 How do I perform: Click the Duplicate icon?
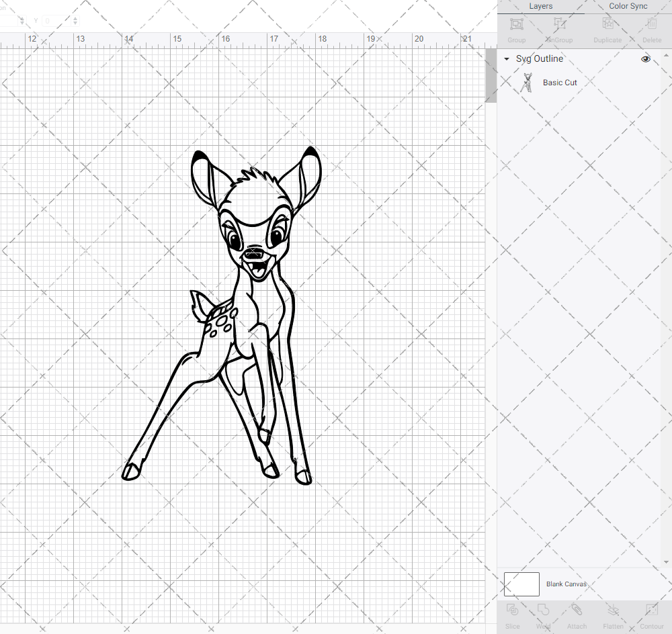coord(607,24)
